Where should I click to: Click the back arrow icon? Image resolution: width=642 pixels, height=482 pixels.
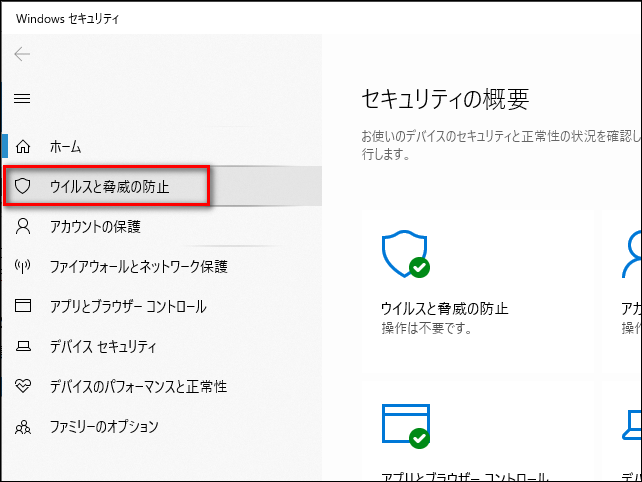22,54
